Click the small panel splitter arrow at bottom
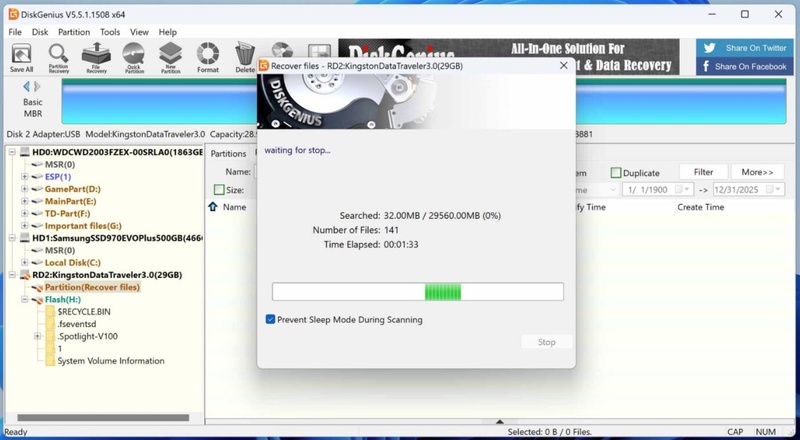This screenshot has height=440, width=800. tap(499, 422)
